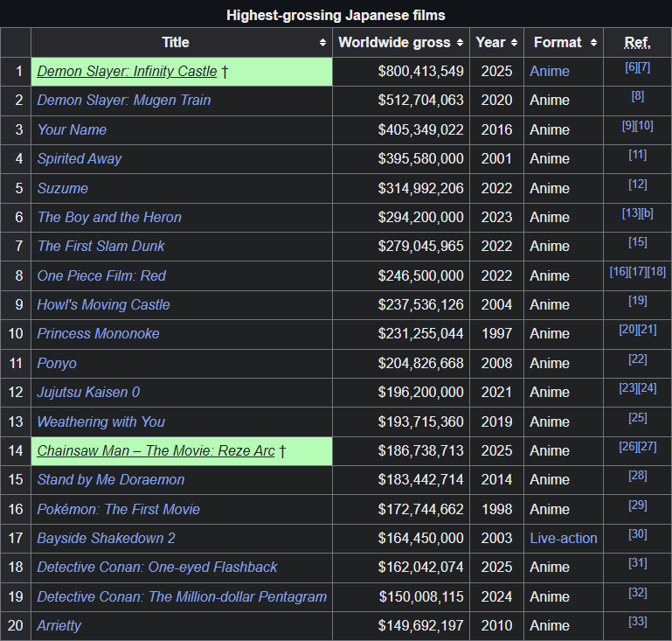The height and width of the screenshot is (641, 672).
Task: Sort by Worldwide gross column arrows
Action: click(460, 43)
